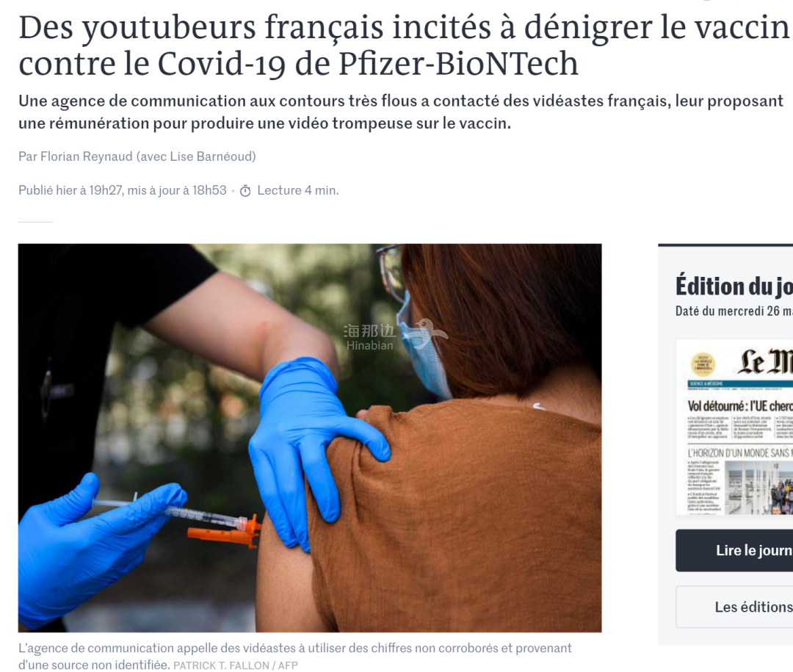The width and height of the screenshot is (793, 672).
Task: Open author Florian Reynaud's byline
Action: (86, 156)
